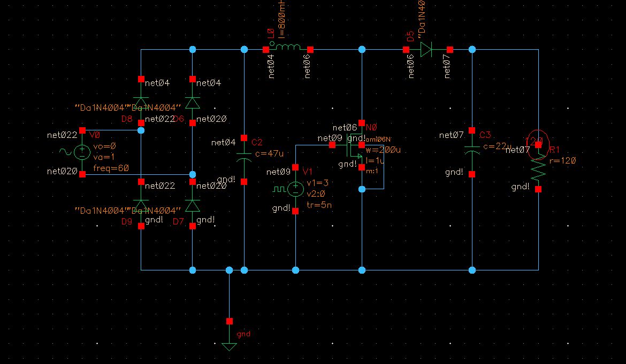The height and width of the screenshot is (364, 626).
Task: Click the red 'R1' instance label
Action: 554,150
